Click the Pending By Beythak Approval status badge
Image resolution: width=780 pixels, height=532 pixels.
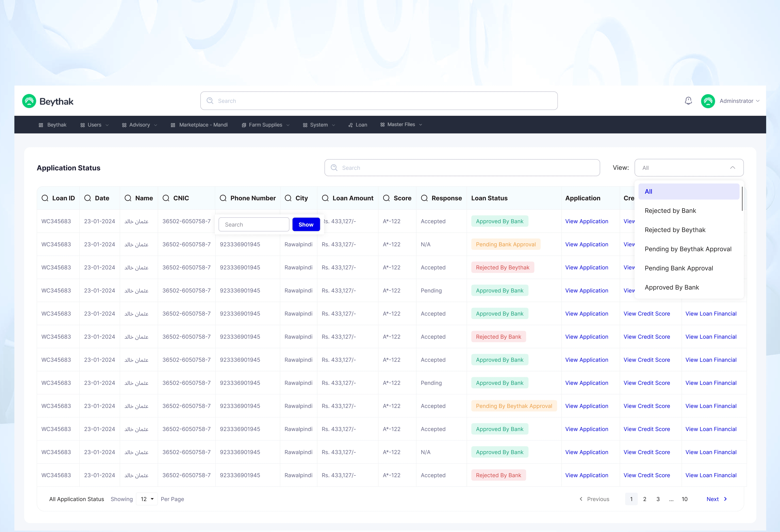click(x=514, y=406)
